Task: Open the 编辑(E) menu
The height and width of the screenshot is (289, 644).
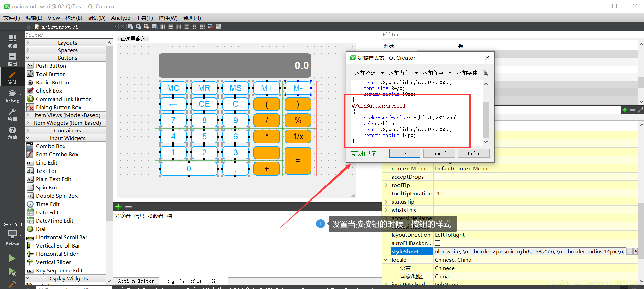Action: tap(34, 18)
